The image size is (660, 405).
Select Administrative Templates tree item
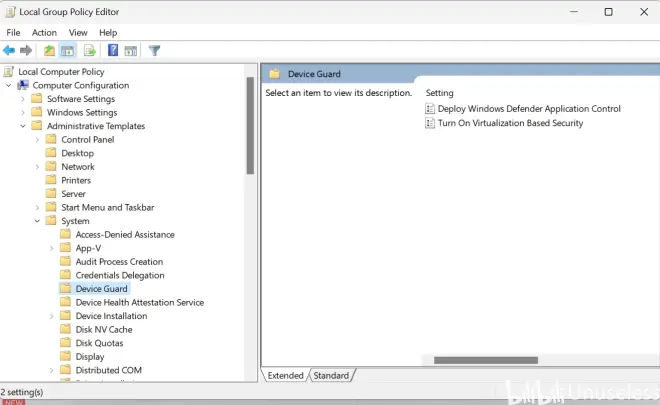(96, 126)
